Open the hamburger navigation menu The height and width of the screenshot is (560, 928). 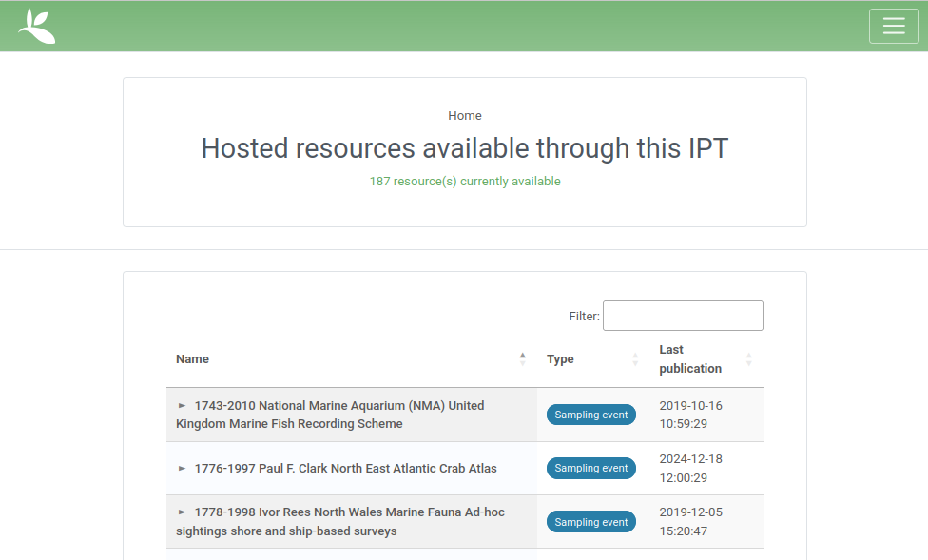pos(893,26)
